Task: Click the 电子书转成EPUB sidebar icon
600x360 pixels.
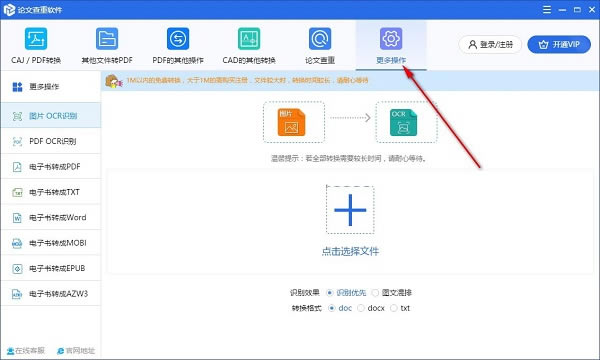Action: coord(17,269)
